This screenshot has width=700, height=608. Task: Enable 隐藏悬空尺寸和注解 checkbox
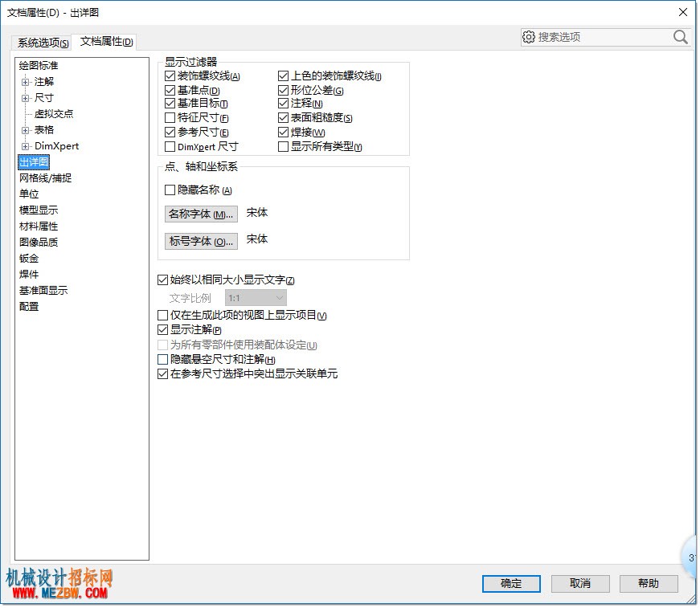163,360
